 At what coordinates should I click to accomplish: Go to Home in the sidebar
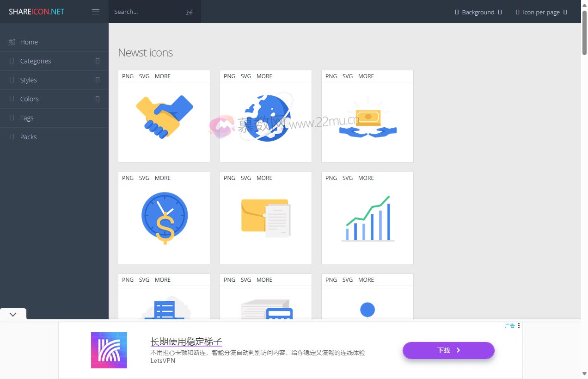[29, 42]
